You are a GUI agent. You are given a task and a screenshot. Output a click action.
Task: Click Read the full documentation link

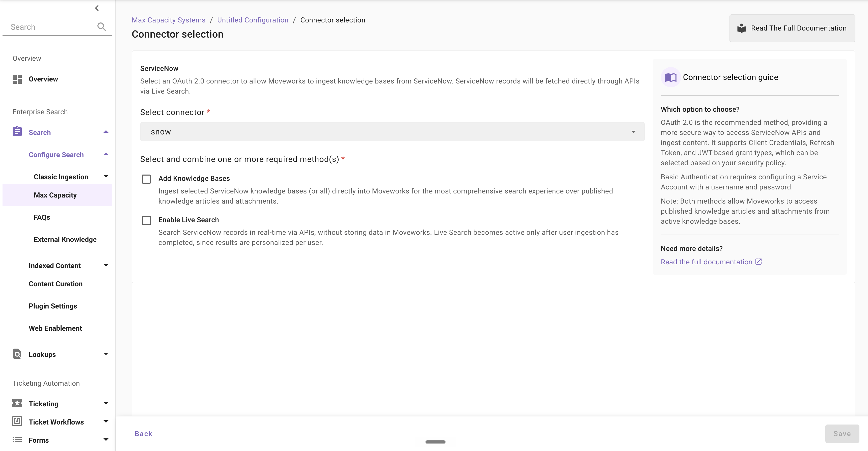pyautogui.click(x=706, y=262)
